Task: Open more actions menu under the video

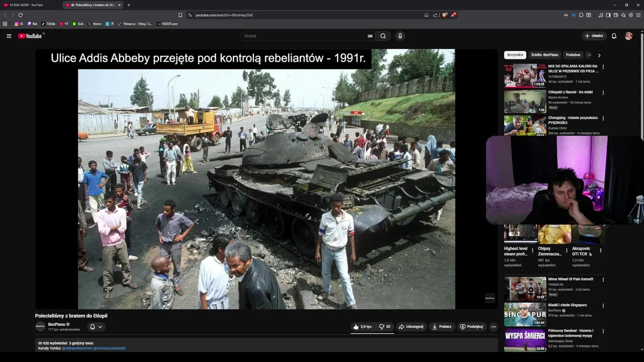Action: tap(494, 327)
